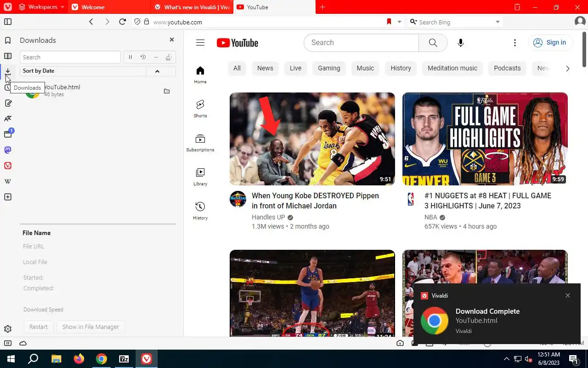Open the Vivaldi main menu icon
Viewport: 588px width, 368px height.
(x=7, y=7)
